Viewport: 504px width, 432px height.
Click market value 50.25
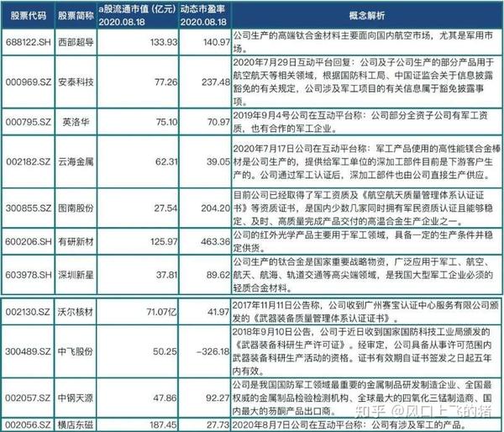point(165,351)
